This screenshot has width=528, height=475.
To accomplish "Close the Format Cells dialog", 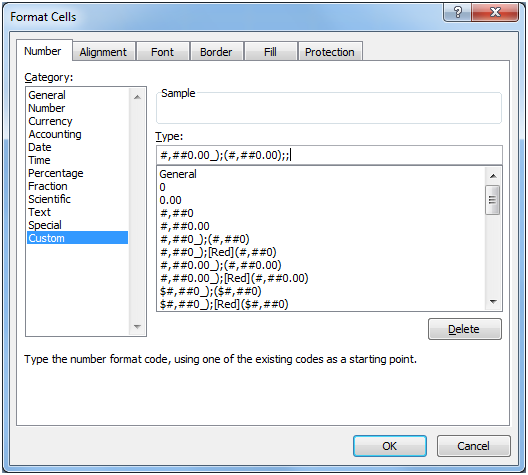I will pyautogui.click(x=495, y=13).
